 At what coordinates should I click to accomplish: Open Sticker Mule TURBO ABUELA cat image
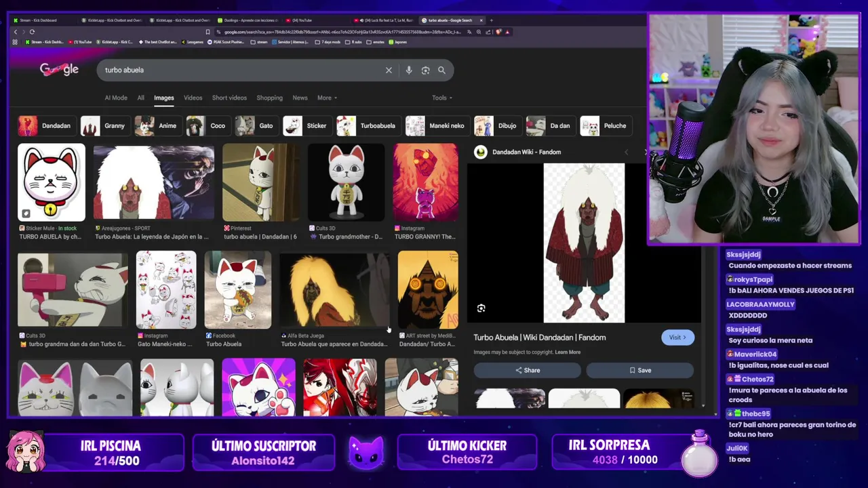coord(52,182)
